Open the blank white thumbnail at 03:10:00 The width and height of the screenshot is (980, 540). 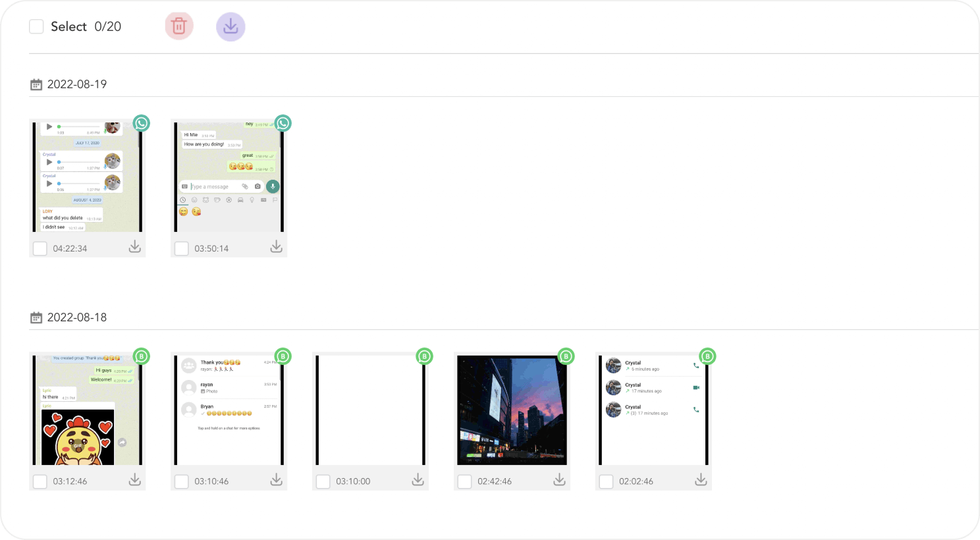click(371, 410)
